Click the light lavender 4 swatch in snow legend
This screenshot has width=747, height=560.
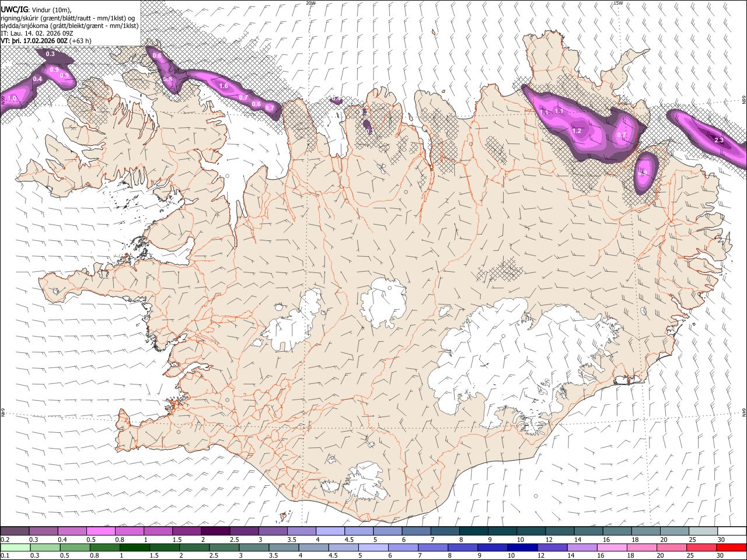coord(329,531)
